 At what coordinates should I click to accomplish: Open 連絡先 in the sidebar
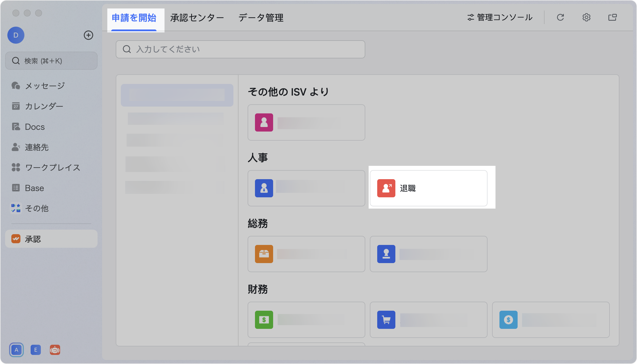coord(51,147)
